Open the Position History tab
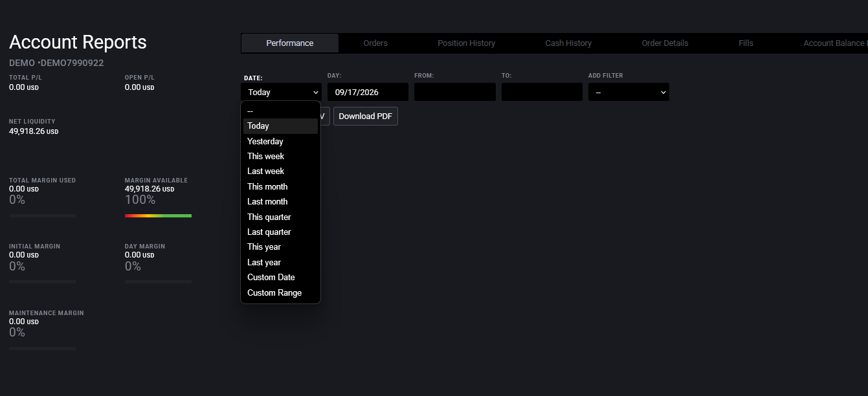This screenshot has width=868, height=396. pos(466,43)
